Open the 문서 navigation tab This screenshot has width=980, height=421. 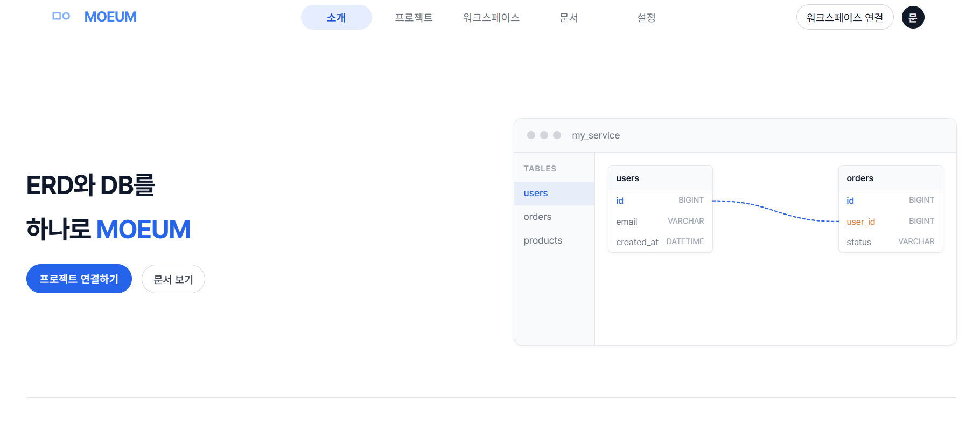(569, 17)
